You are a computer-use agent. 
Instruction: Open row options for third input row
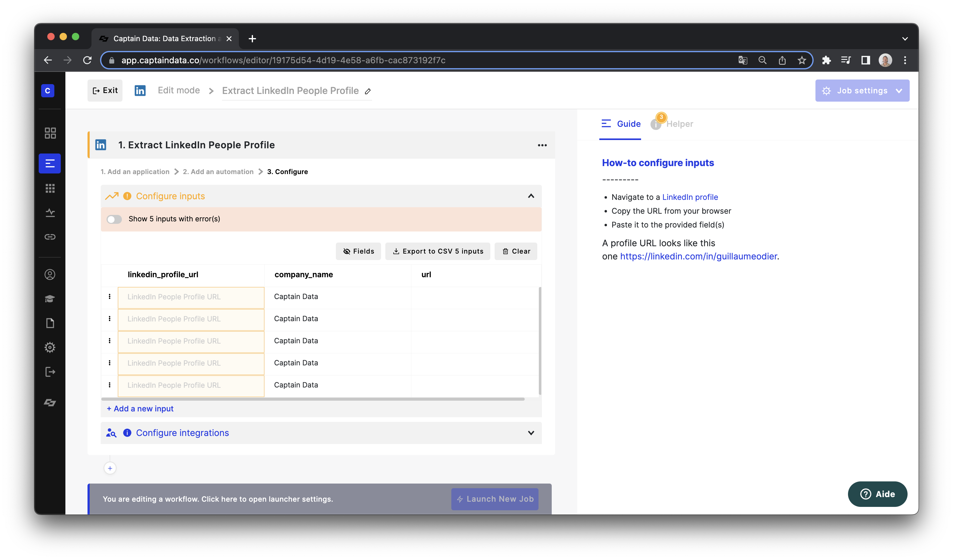tap(110, 341)
